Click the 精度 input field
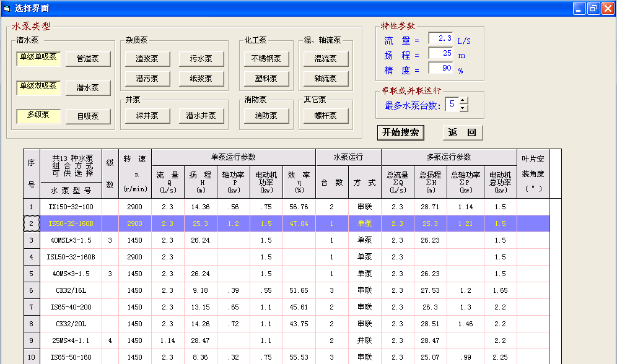Image resolution: width=617 pixels, height=364 pixels. (x=440, y=68)
